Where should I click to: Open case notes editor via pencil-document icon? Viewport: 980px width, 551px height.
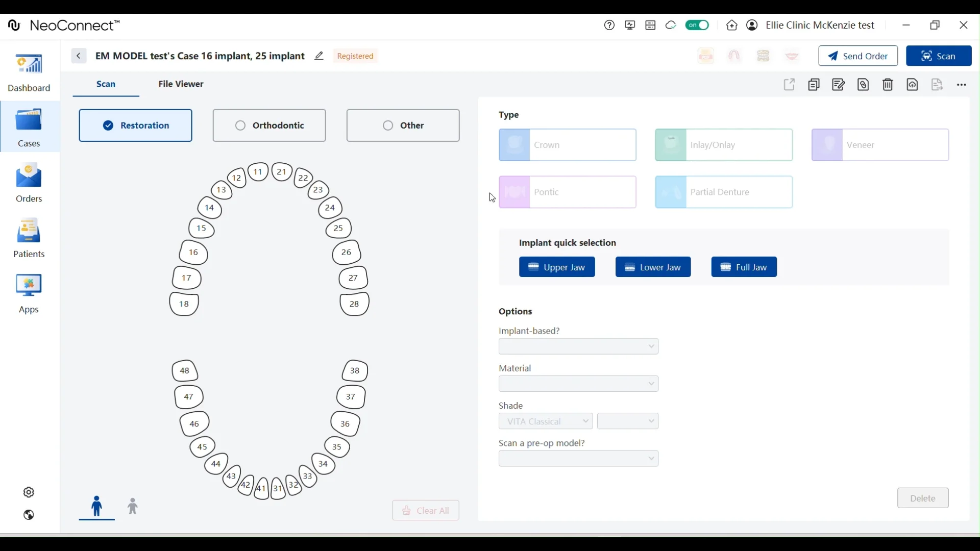pyautogui.click(x=838, y=85)
